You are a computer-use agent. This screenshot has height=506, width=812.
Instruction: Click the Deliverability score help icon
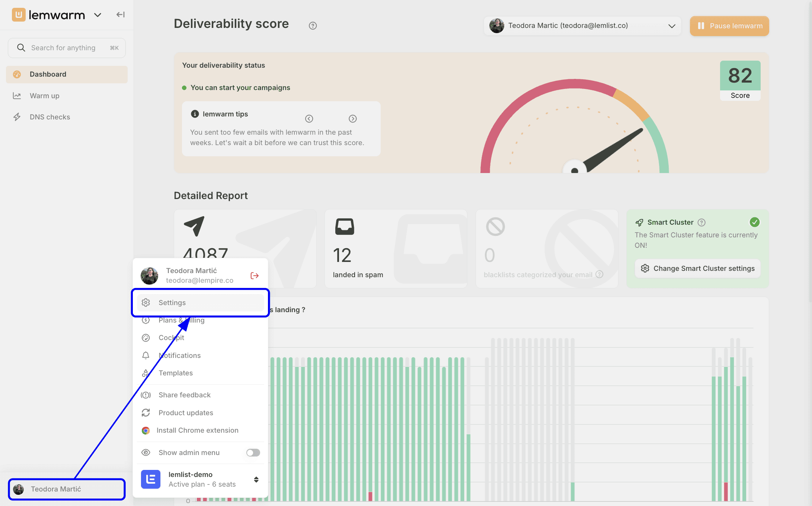tap(313, 26)
